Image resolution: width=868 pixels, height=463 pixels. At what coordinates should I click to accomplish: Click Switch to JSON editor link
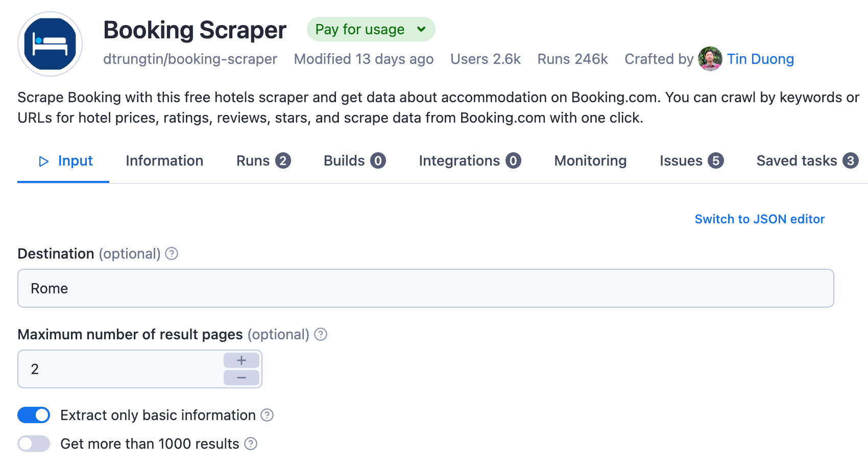click(760, 219)
